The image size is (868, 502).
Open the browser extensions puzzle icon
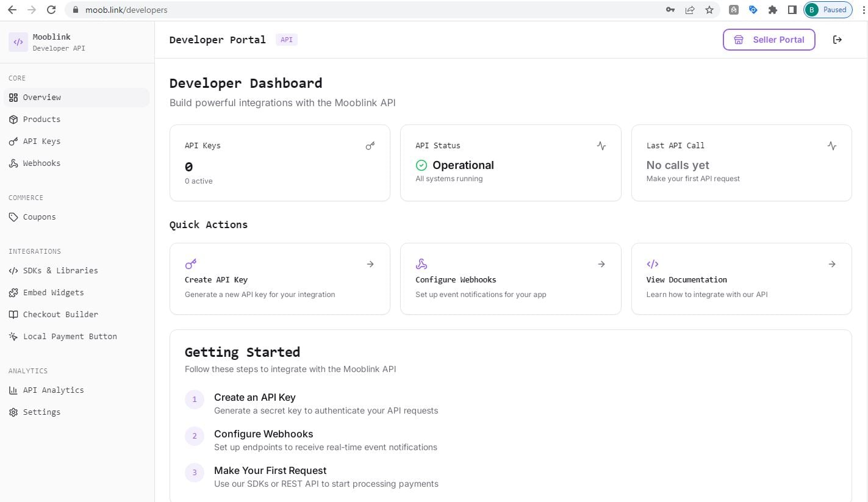pos(773,10)
